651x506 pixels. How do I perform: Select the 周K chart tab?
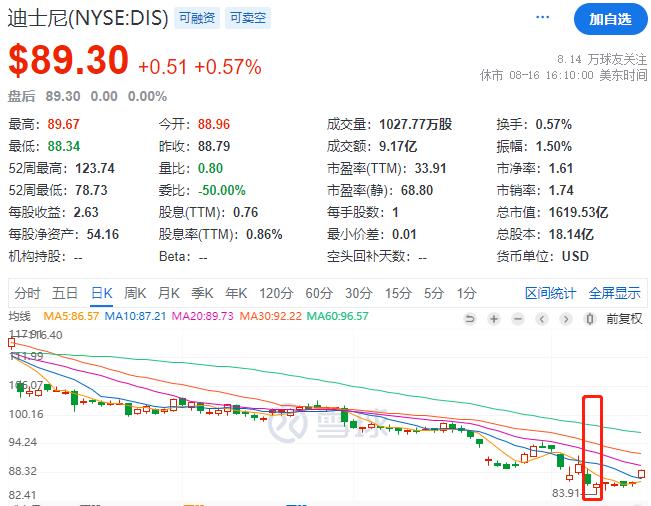point(135,293)
